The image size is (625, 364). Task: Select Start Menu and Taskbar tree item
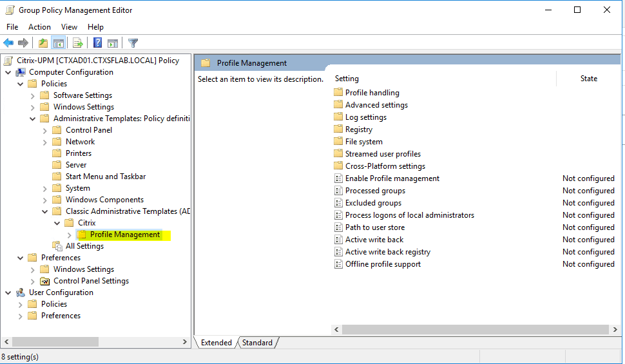tap(106, 177)
